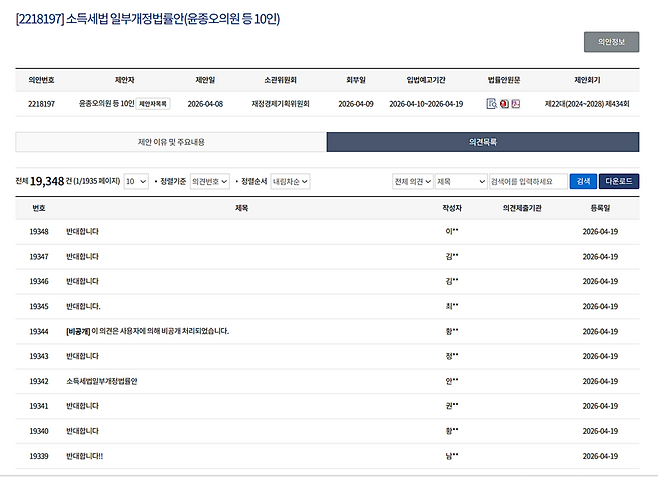This screenshot has width=658, height=477.
Task: Click the blue 검색 button
Action: 583,181
